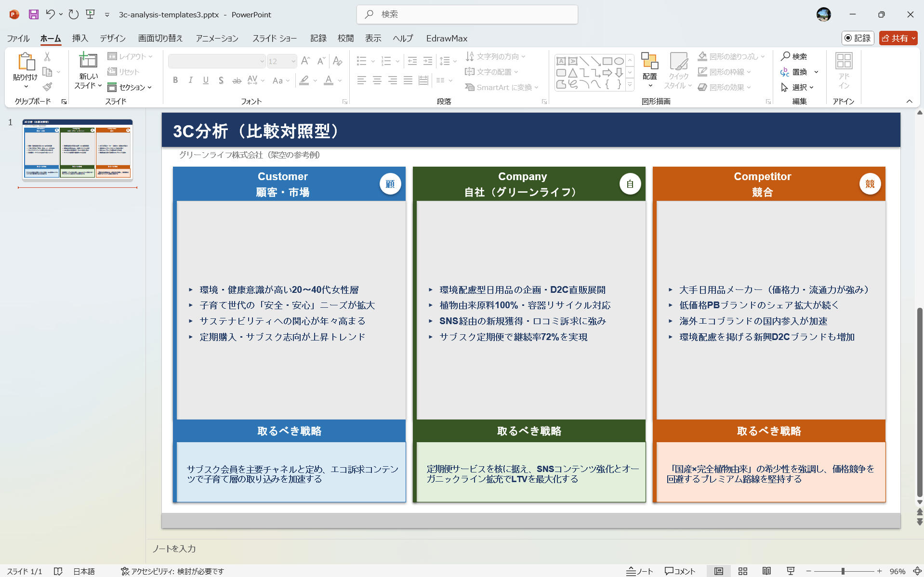
Task: Open the Select (選択) dropdown
Action: pyautogui.click(x=797, y=87)
